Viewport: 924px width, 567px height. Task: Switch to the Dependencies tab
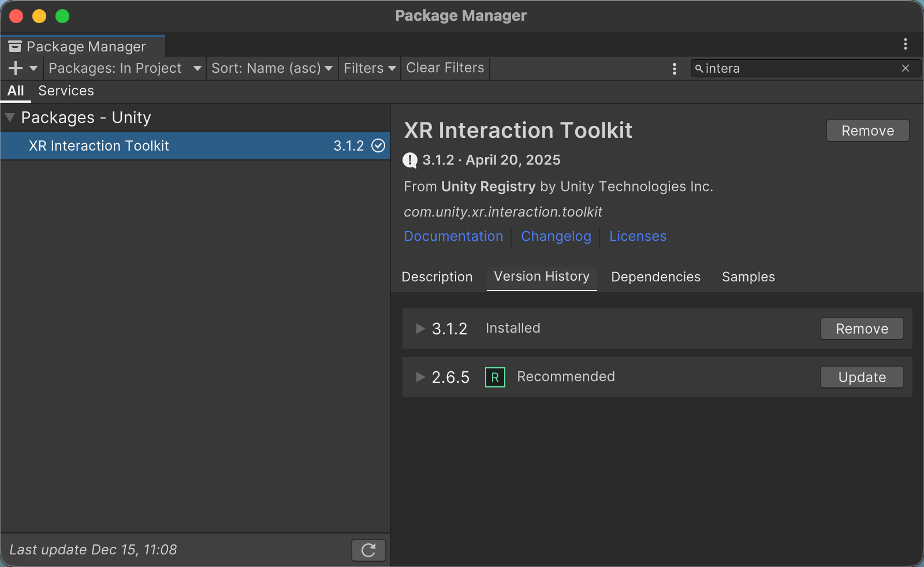click(x=655, y=277)
